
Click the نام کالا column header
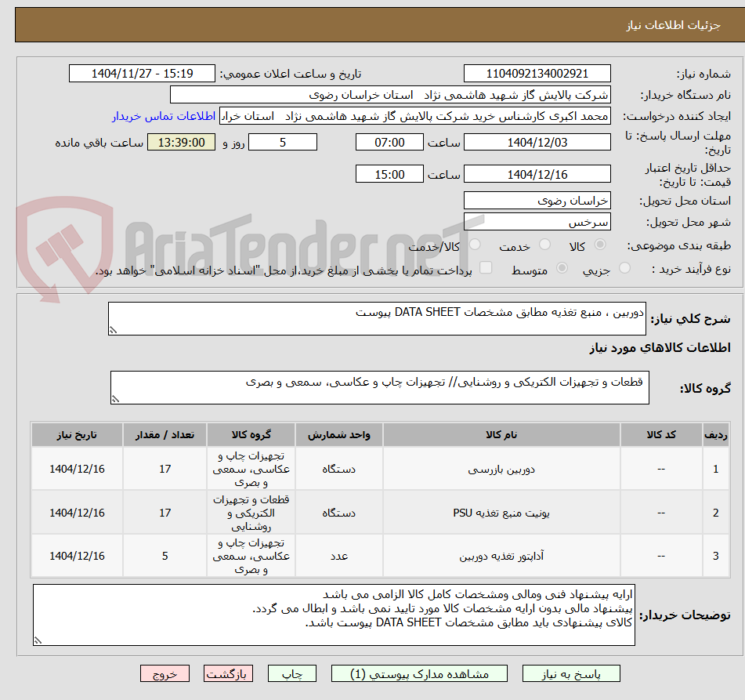[x=501, y=434]
